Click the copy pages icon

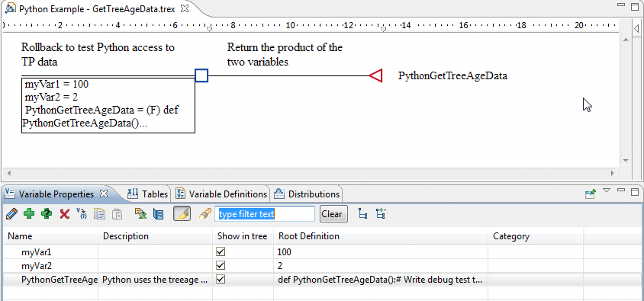99,213
